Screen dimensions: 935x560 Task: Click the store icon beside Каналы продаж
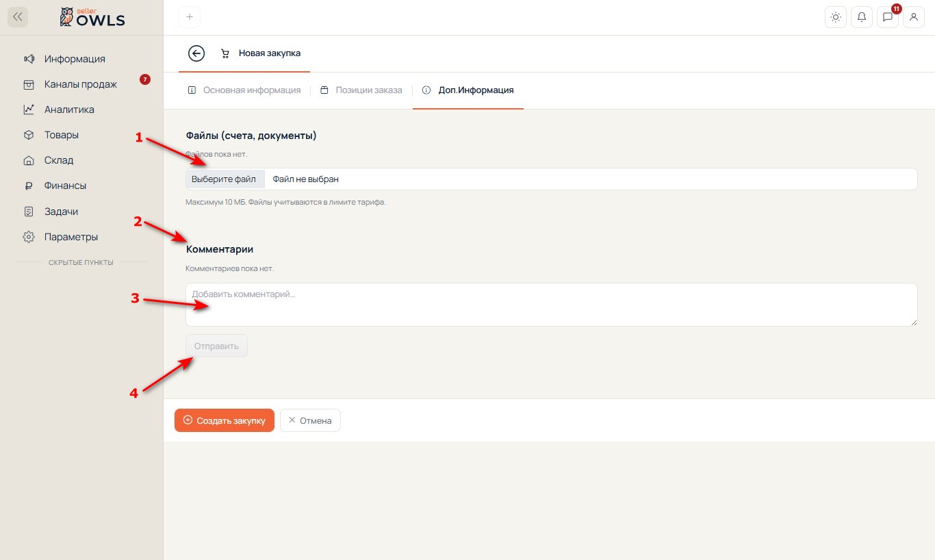(29, 84)
